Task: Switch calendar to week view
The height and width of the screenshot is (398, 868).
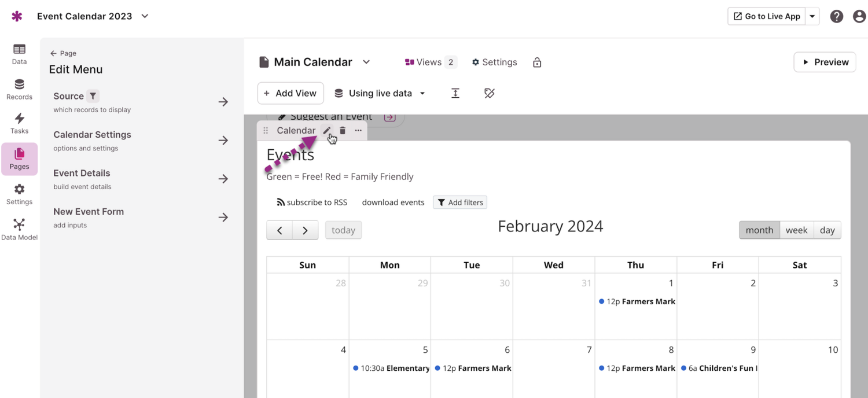Action: pyautogui.click(x=796, y=230)
